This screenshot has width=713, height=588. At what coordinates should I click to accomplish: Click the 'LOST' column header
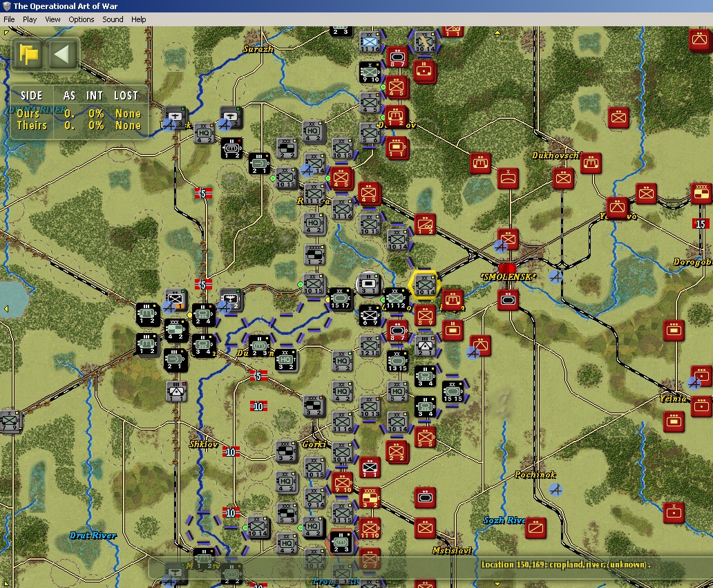(126, 95)
